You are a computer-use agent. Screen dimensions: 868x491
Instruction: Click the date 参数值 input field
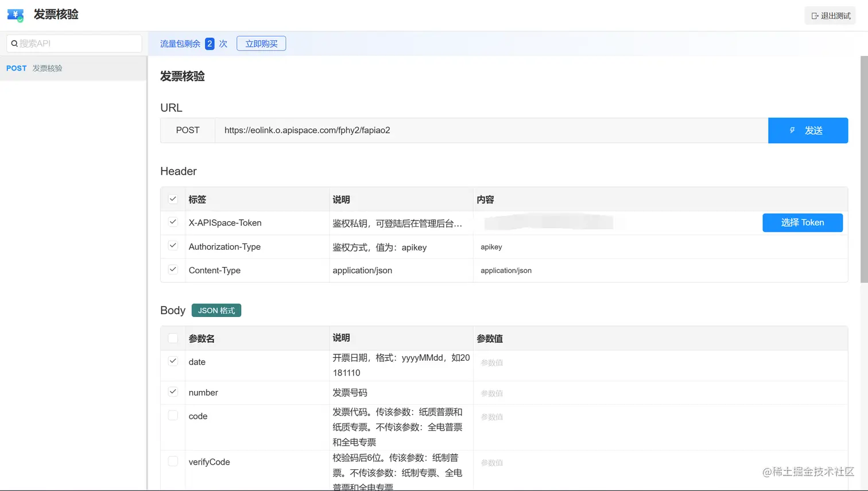(660, 363)
